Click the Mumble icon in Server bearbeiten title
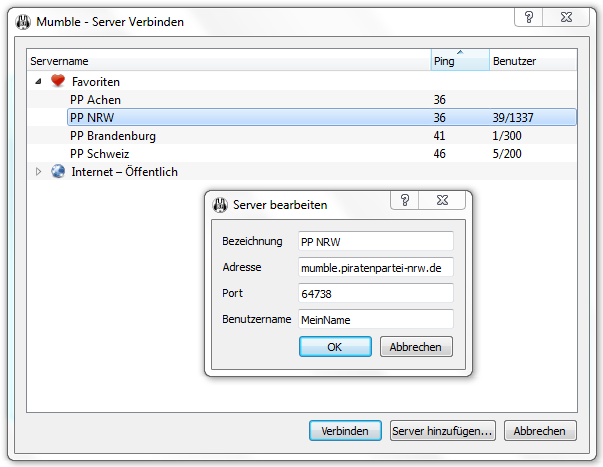 221,205
